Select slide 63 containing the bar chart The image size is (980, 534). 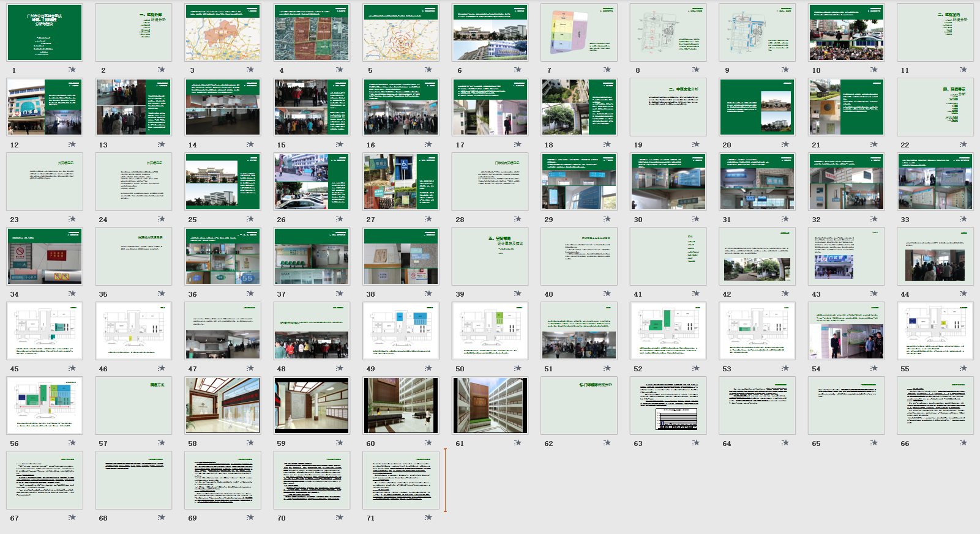coord(668,405)
